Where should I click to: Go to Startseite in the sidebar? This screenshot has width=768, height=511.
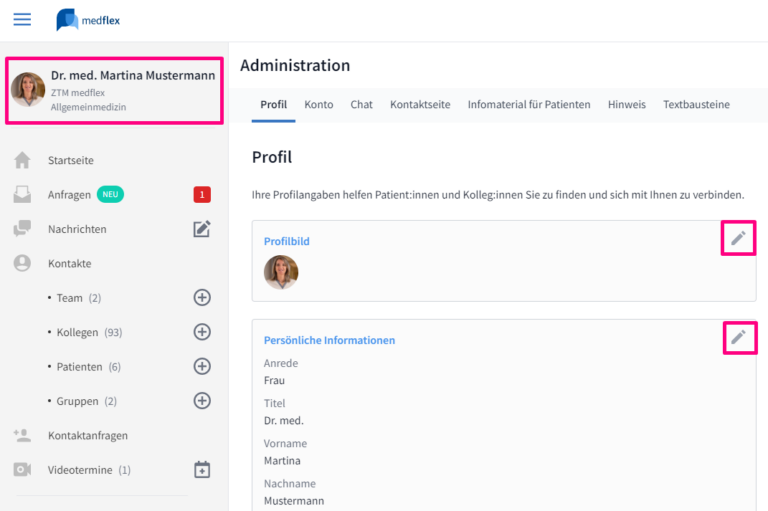click(71, 160)
